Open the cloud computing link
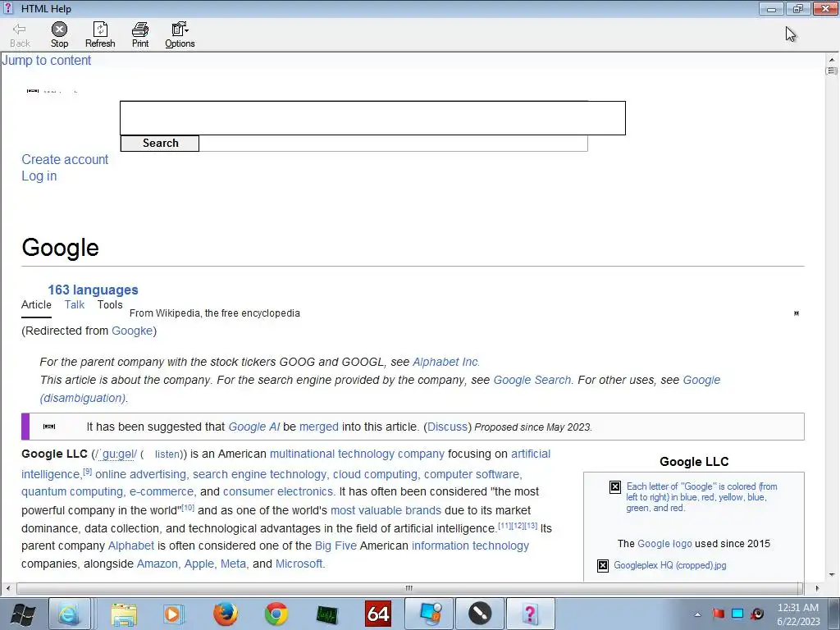 (x=375, y=475)
